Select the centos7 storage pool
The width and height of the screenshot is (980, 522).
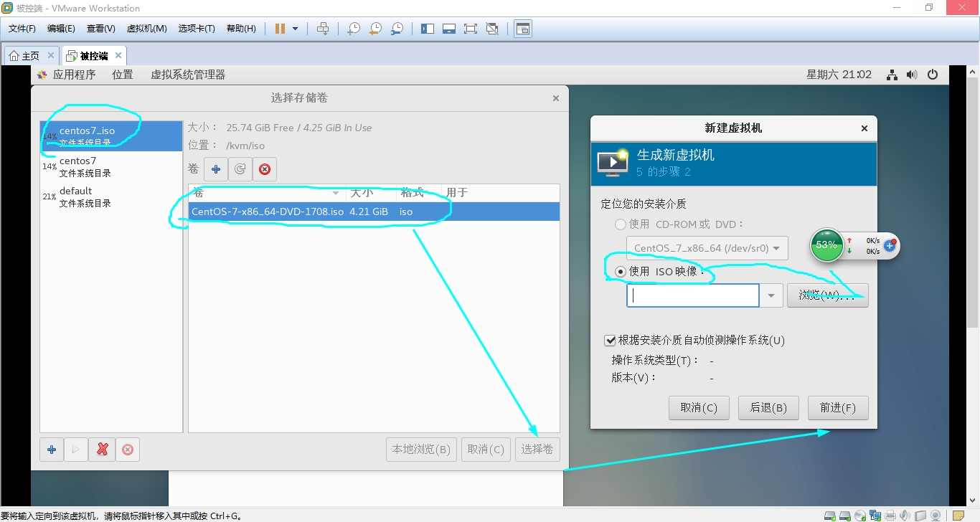tap(111, 166)
